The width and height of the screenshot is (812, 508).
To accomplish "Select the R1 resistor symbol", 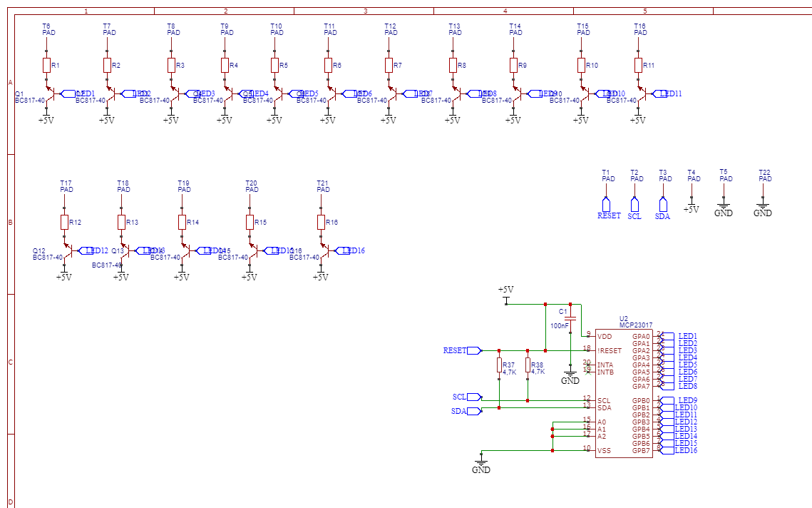I will pyautogui.click(x=46, y=66).
